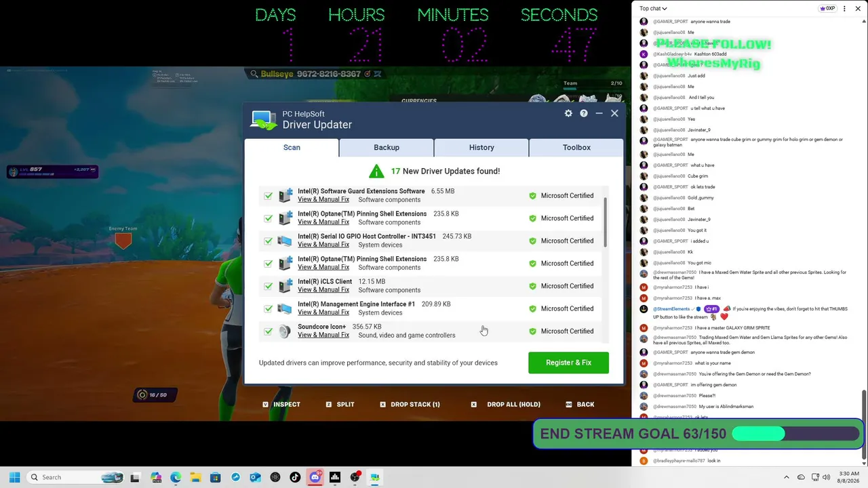
Task: Open the Toolbox tab
Action: point(576,147)
